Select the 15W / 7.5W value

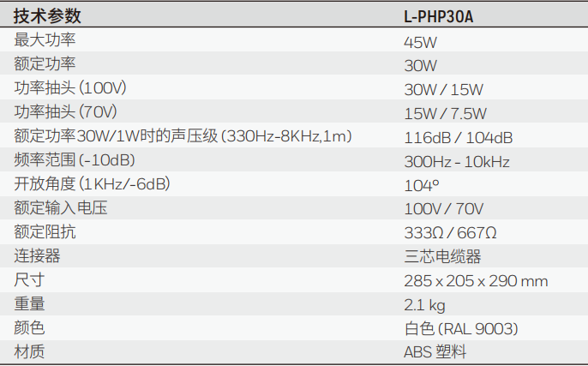445,113
